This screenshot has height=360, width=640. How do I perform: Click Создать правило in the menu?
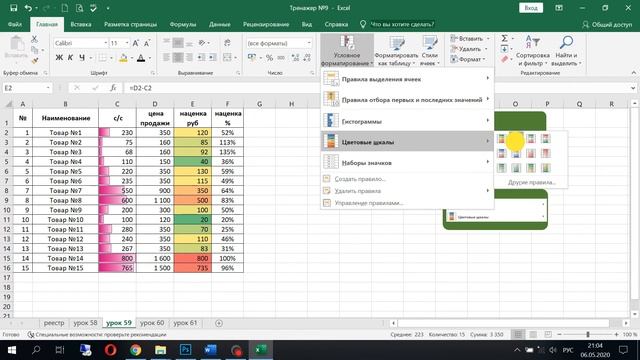click(x=360, y=178)
